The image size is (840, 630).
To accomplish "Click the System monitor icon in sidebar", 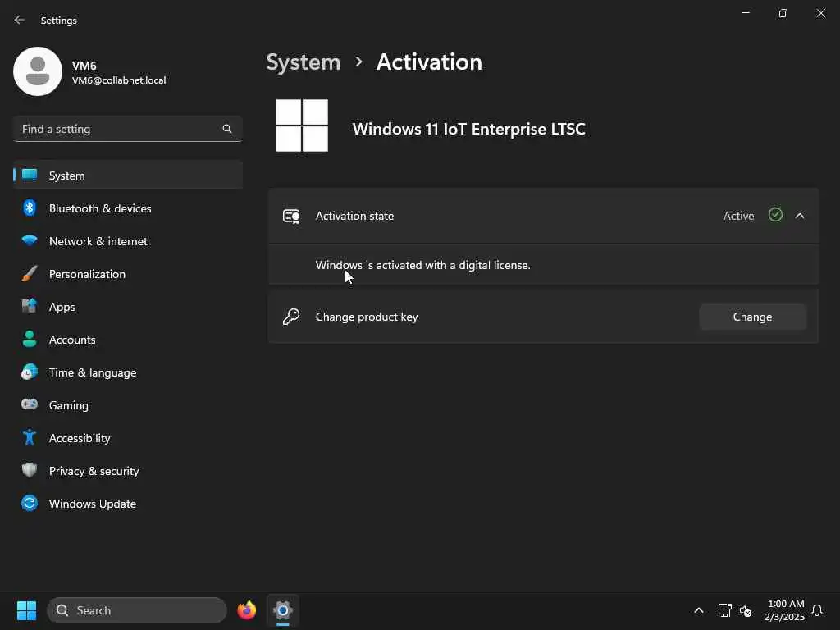I will 30,176.
